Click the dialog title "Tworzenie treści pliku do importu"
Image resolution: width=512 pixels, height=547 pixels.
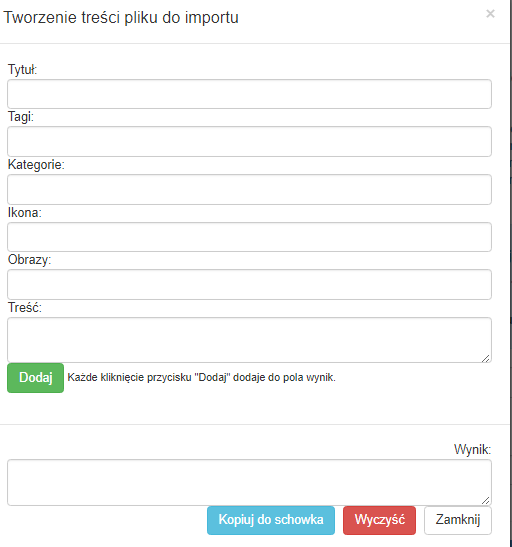pos(121,17)
